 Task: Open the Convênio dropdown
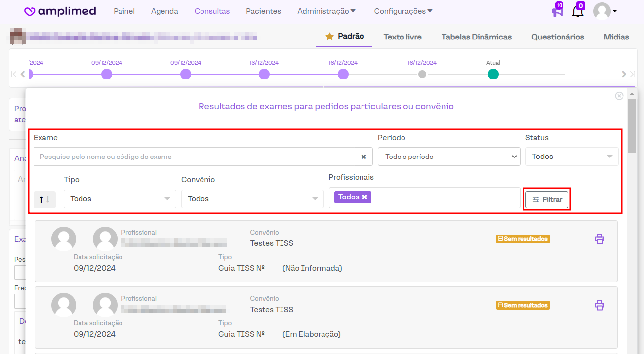252,199
